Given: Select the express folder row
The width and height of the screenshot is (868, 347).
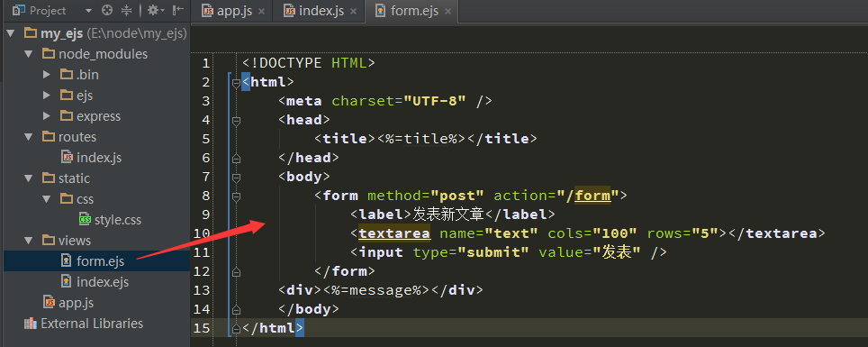Looking at the screenshot, I should (97, 116).
